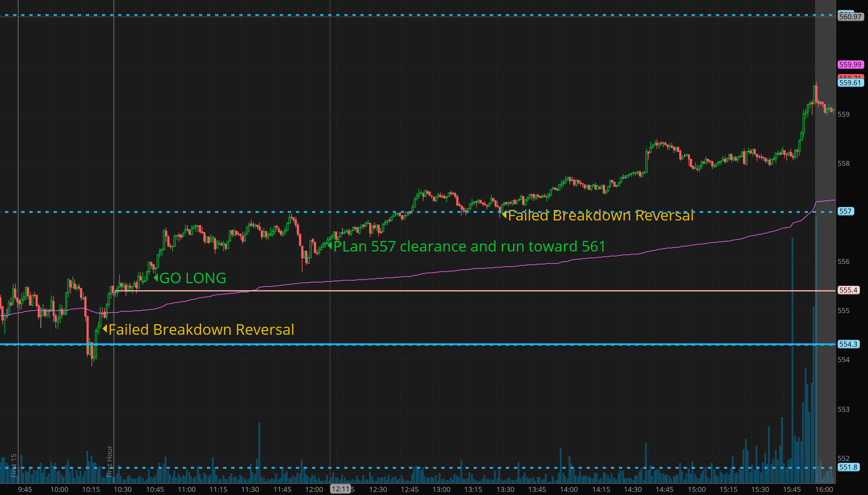Select lower Failed Breakdown Reversal label near 10:15
This screenshot has width=868, height=495.
point(201,329)
